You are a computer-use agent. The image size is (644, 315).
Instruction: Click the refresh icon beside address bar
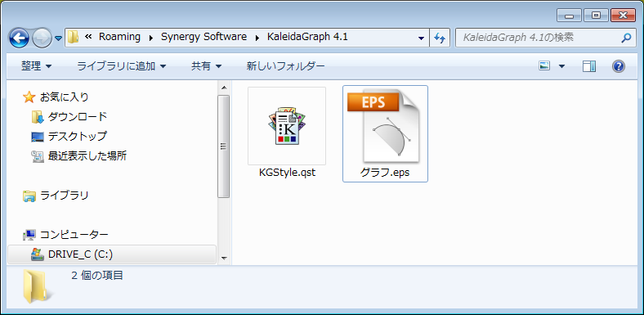440,38
